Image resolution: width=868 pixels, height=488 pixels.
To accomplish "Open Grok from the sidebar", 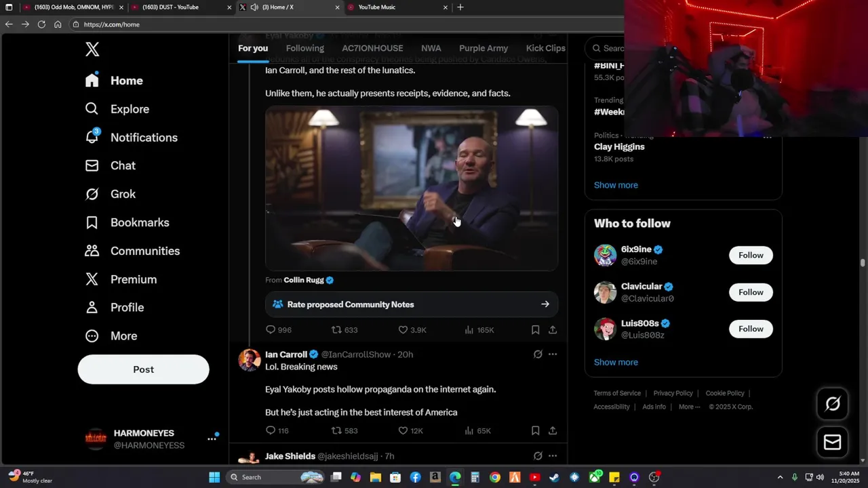I will (110, 195).
